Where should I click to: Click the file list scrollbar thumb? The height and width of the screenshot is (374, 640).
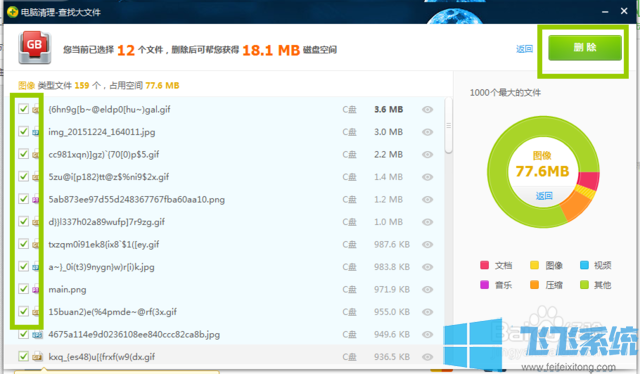coord(449,125)
